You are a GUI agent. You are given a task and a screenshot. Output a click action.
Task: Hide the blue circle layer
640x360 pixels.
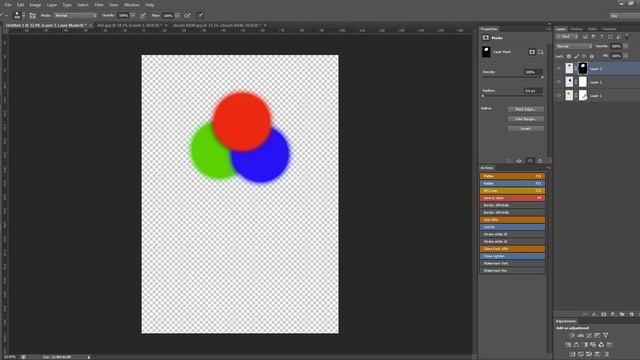[x=558, y=82]
